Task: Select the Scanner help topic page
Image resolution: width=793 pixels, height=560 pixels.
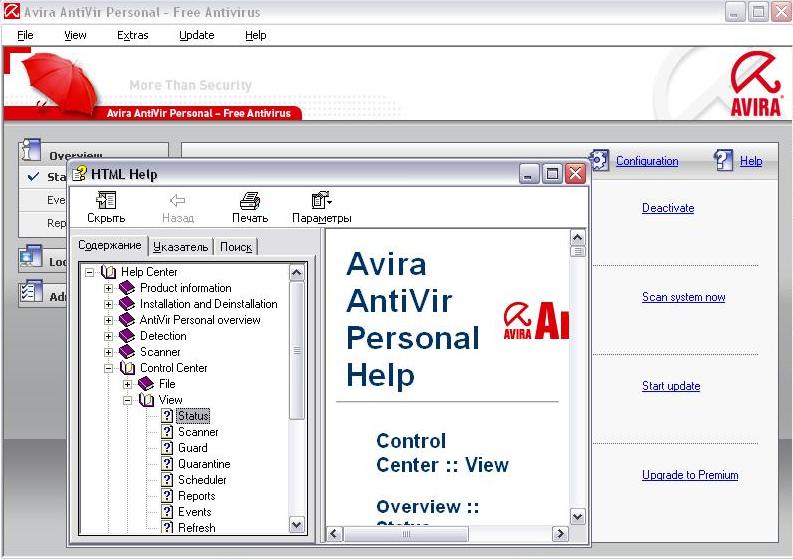Action: pyautogui.click(x=197, y=432)
